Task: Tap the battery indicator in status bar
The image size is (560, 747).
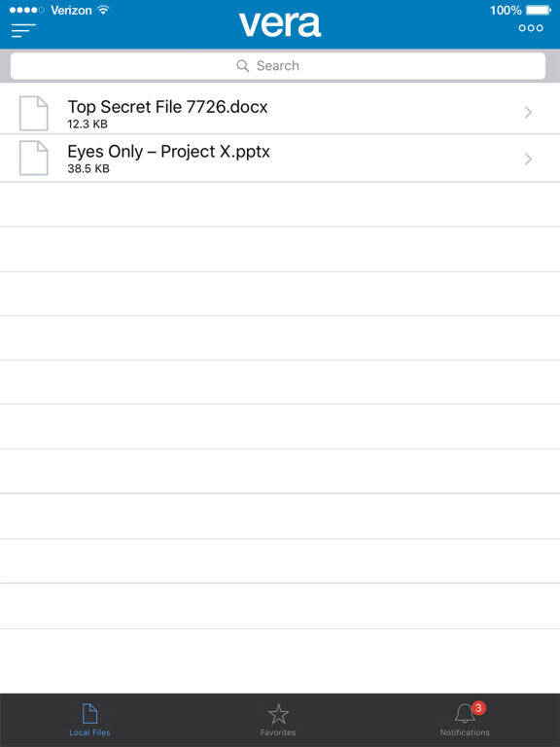Action: click(539, 10)
